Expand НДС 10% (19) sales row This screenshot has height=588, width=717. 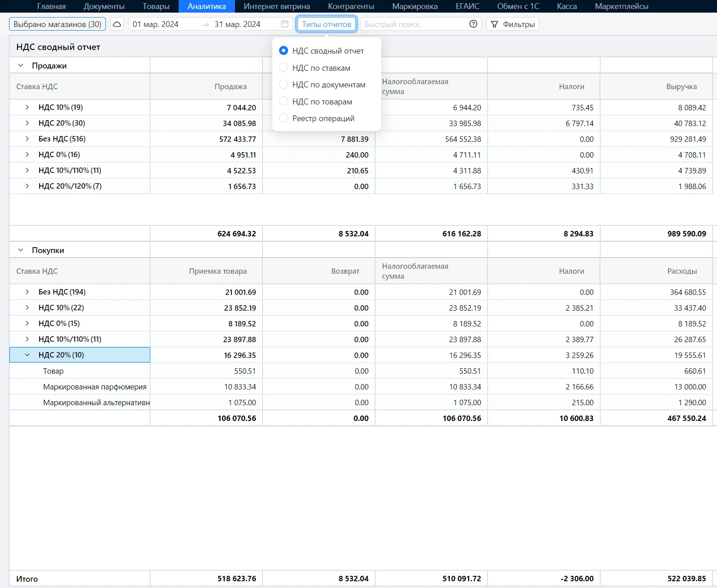pos(27,107)
